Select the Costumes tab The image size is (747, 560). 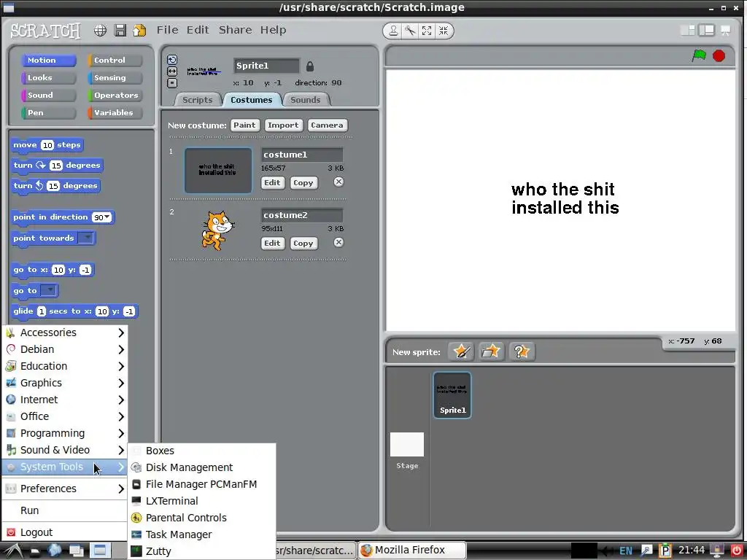tap(252, 100)
